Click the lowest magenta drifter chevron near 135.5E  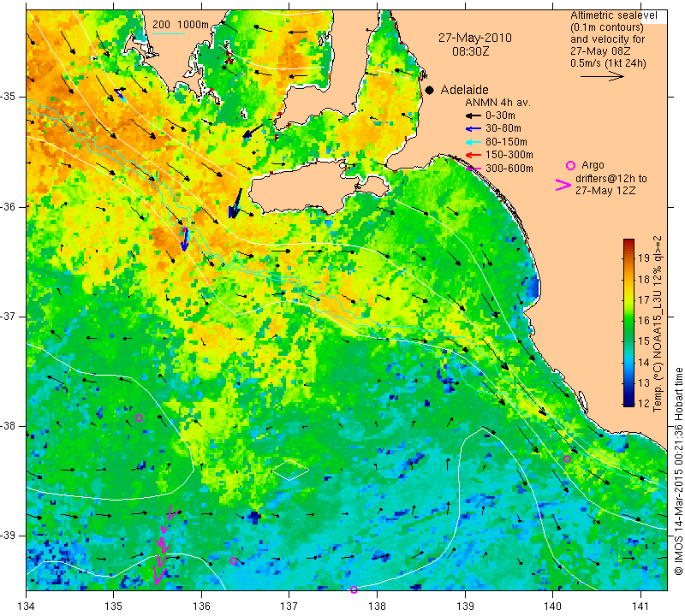click(159, 575)
